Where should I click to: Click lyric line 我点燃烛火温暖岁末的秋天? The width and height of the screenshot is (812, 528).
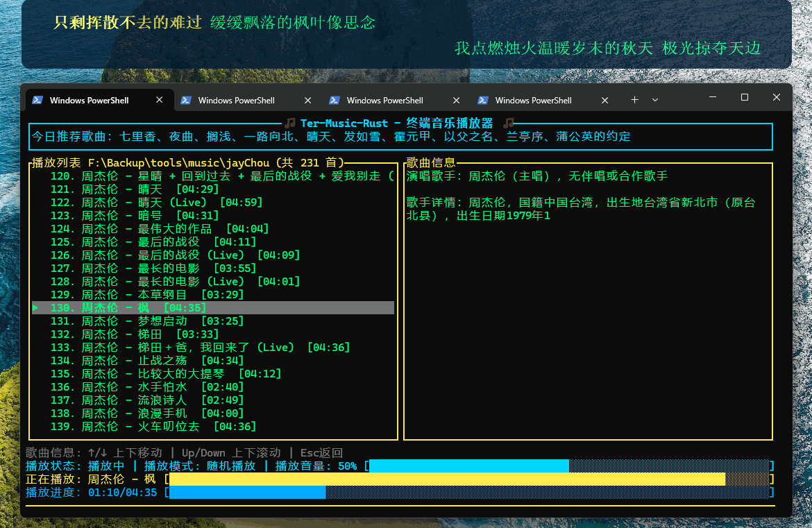tap(554, 48)
